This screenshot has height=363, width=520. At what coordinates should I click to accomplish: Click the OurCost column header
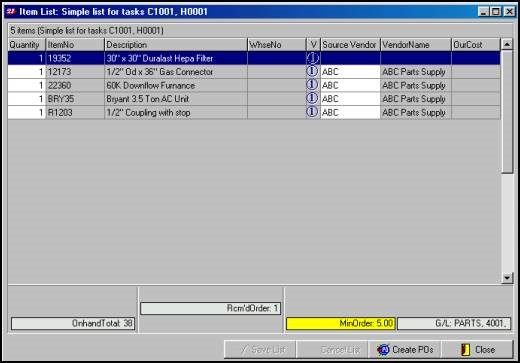476,45
